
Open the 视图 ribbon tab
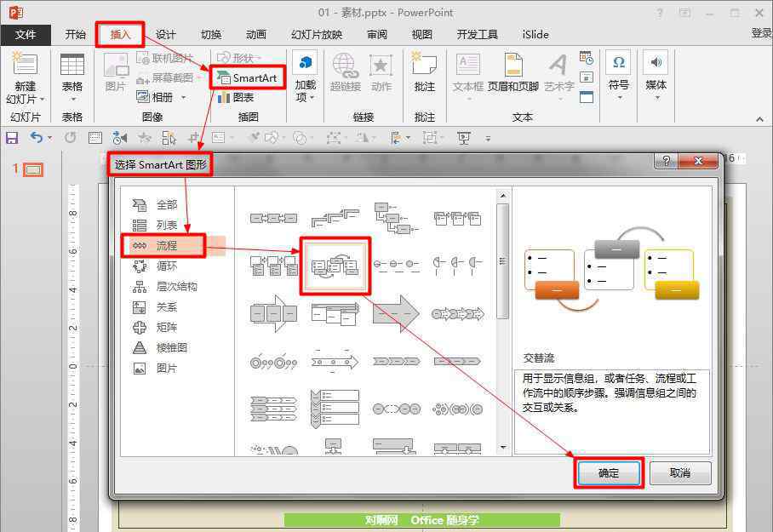[422, 35]
